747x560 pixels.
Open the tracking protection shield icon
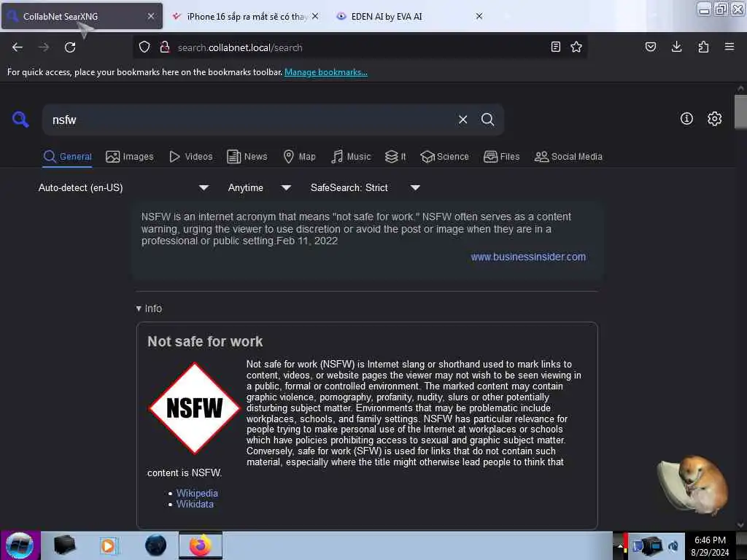click(144, 47)
